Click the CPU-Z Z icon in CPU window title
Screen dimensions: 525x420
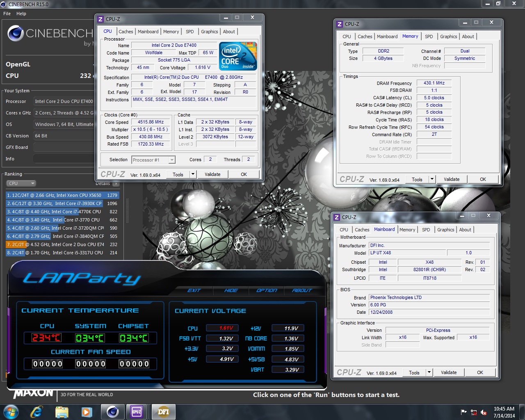tap(100, 19)
